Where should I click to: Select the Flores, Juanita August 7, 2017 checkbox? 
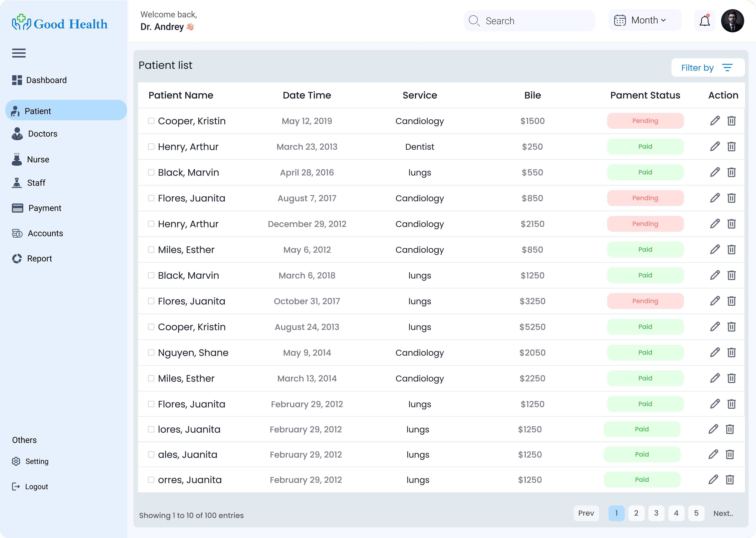pyautogui.click(x=151, y=198)
